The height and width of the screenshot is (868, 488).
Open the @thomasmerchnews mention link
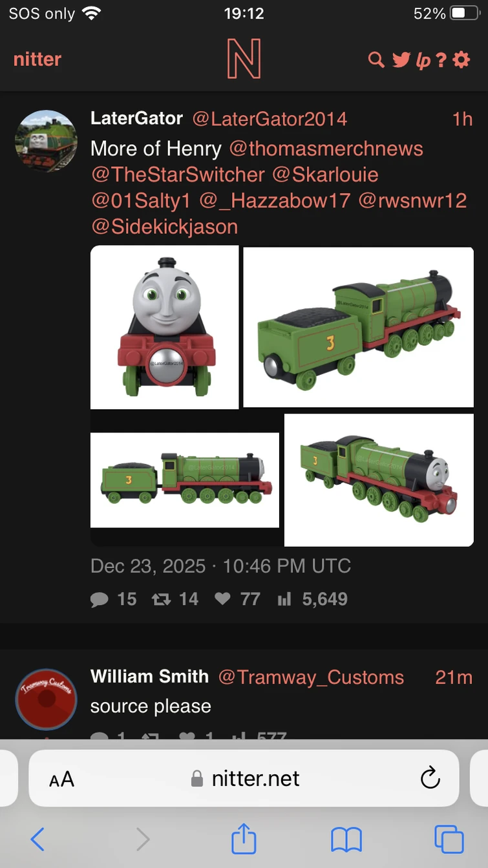(326, 149)
